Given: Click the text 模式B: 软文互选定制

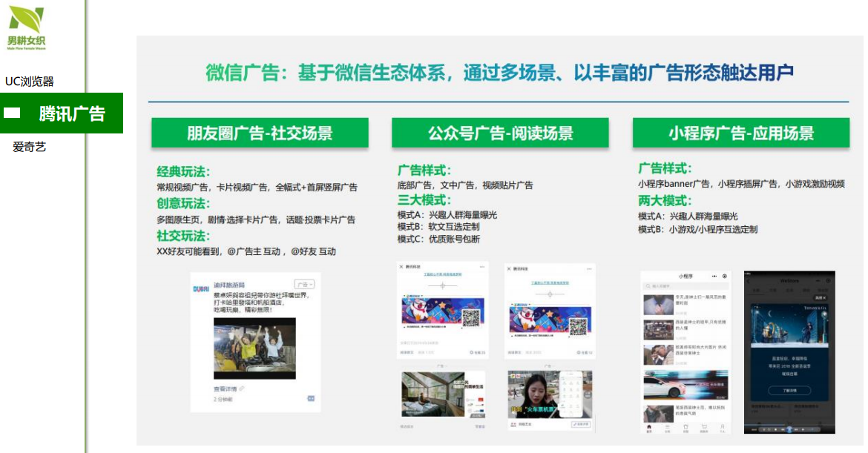Looking at the screenshot, I should [438, 227].
